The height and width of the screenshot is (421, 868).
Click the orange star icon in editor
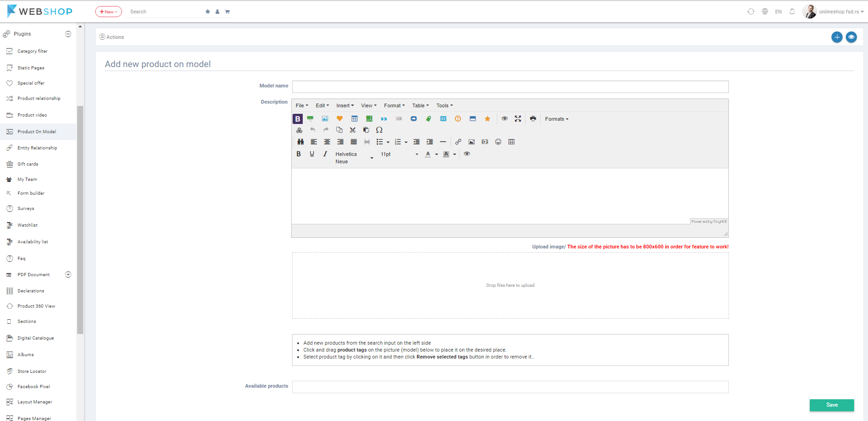click(487, 119)
